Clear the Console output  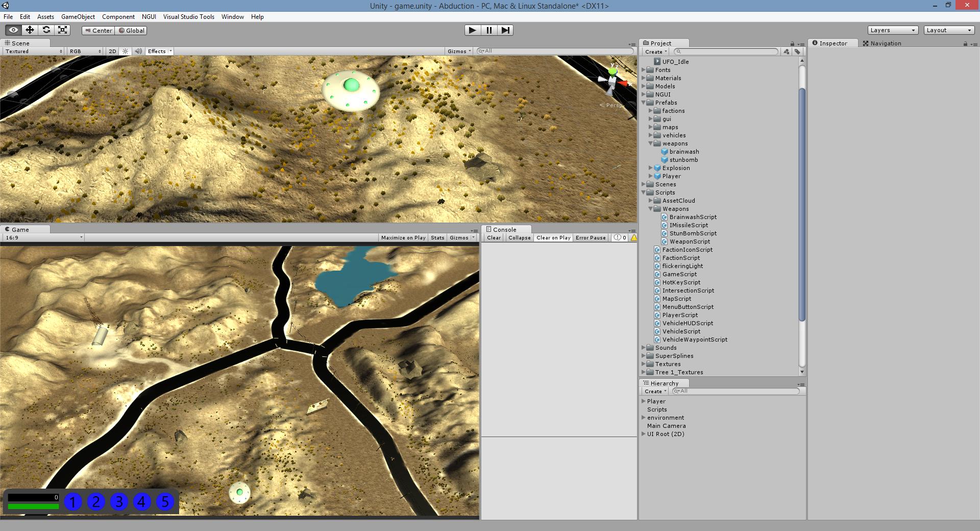[x=494, y=237]
